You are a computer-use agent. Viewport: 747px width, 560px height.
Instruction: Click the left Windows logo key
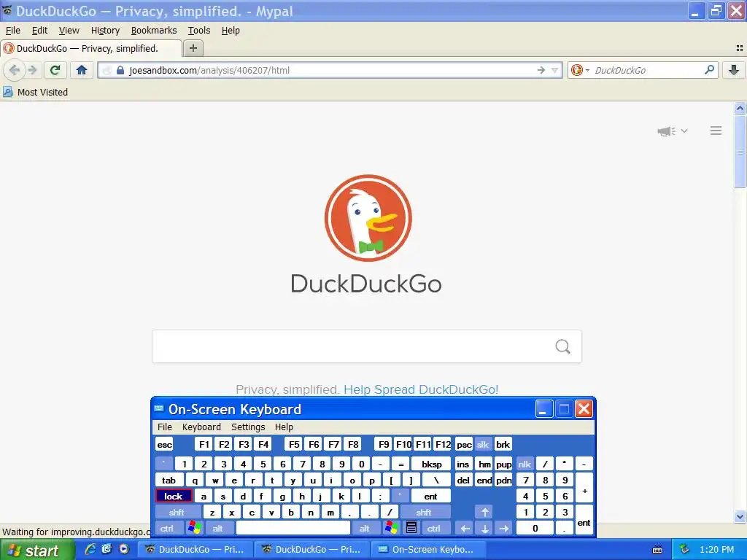tap(194, 529)
